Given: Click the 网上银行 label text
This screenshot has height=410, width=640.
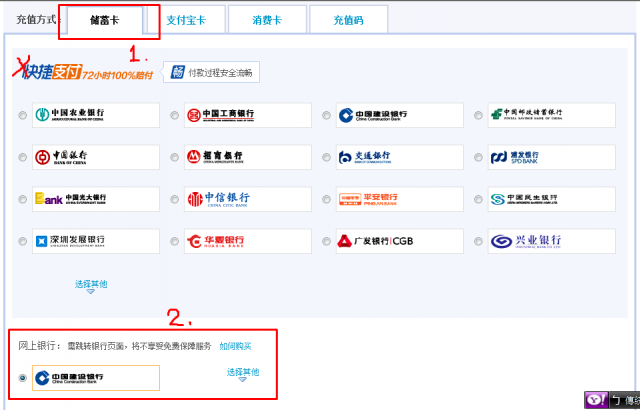Looking at the screenshot, I should coord(40,346).
